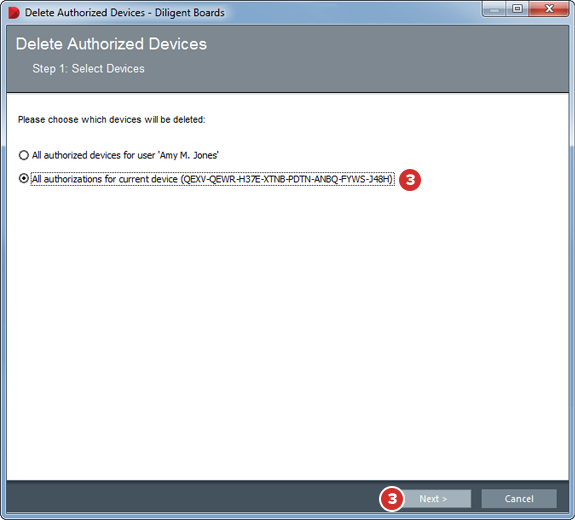Close the window with the red X
Screen dimensions: 575x520
549,9
